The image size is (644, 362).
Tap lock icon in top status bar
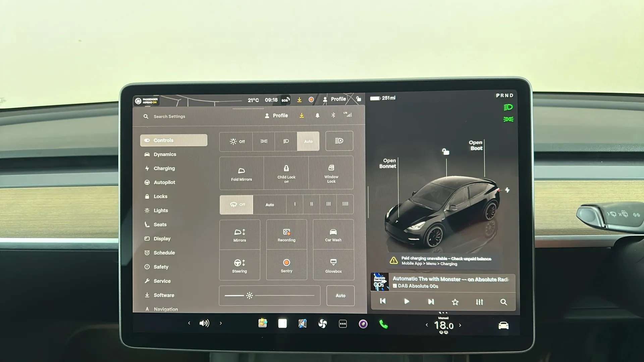click(359, 99)
